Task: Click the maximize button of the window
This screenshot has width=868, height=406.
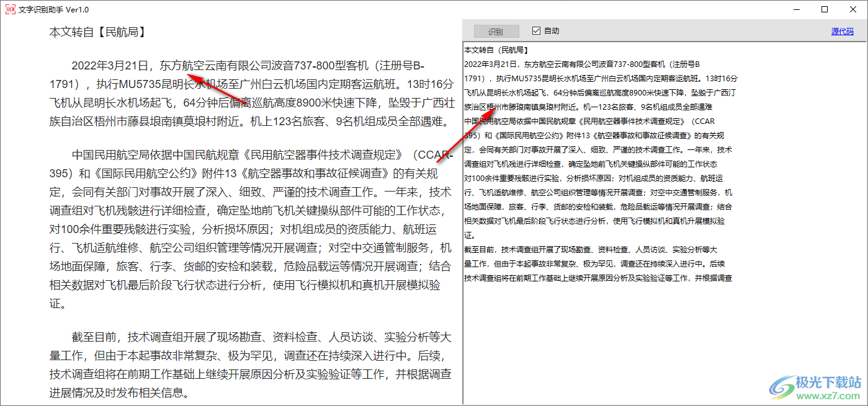Action: click(825, 9)
